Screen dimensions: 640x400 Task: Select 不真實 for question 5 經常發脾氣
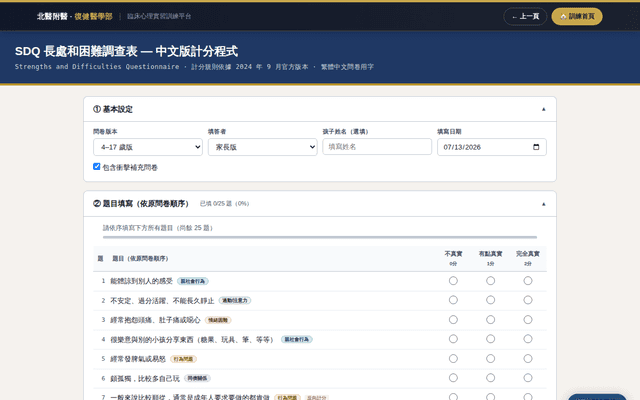click(453, 358)
